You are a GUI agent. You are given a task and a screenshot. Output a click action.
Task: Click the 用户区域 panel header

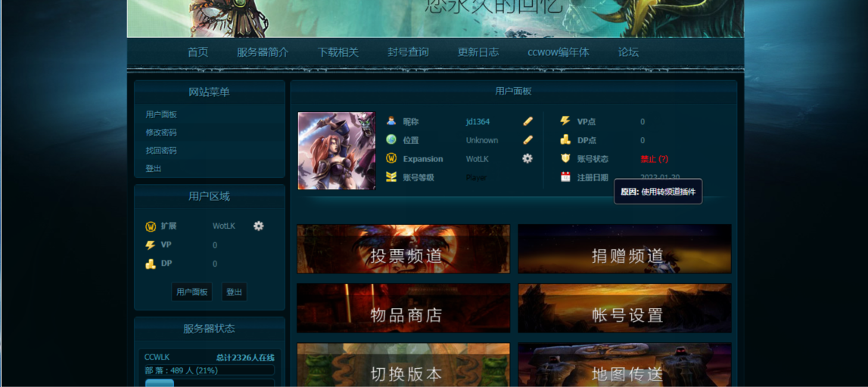click(210, 196)
